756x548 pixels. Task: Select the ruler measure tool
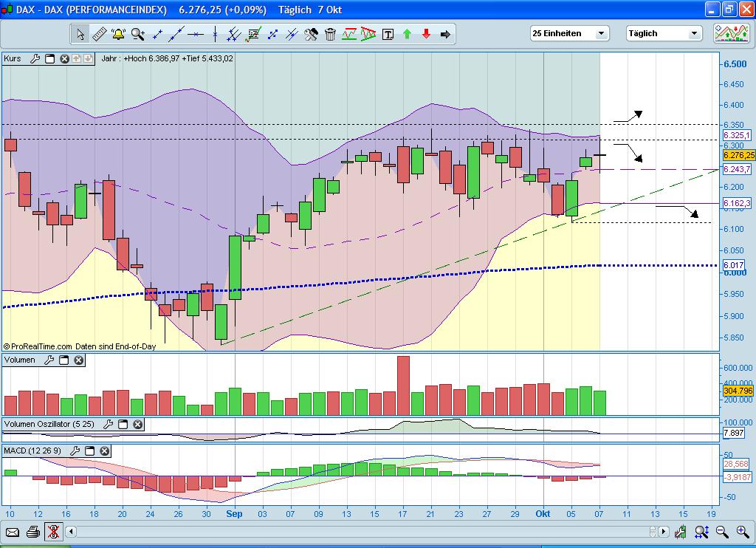point(100,34)
